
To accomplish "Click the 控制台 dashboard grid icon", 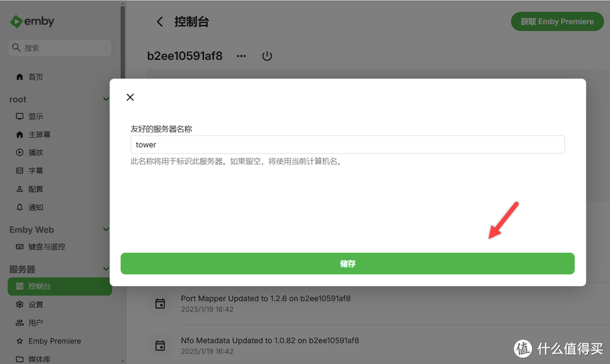I will [x=19, y=286].
